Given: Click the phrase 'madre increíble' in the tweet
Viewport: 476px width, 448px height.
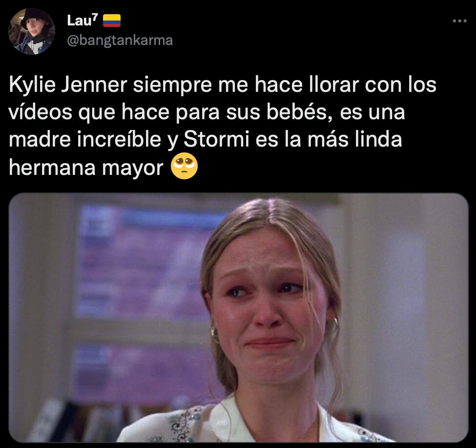Looking at the screenshot, I should [85, 139].
